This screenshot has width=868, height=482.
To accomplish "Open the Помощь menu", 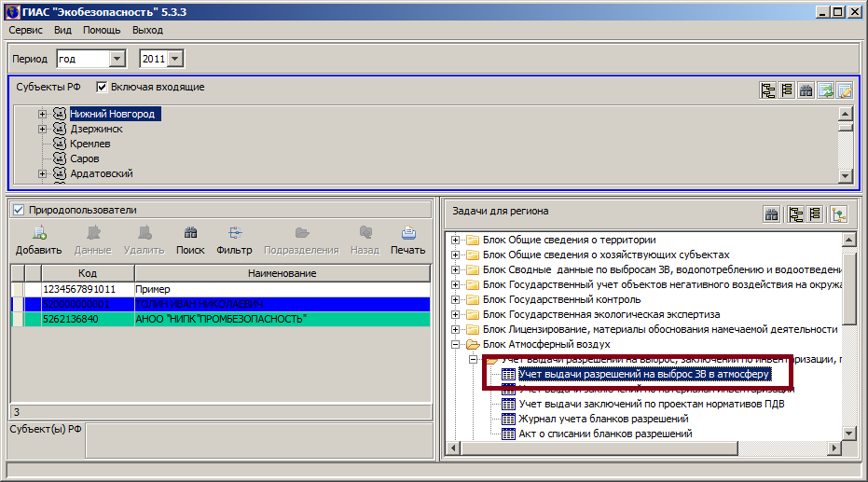I will click(x=102, y=30).
